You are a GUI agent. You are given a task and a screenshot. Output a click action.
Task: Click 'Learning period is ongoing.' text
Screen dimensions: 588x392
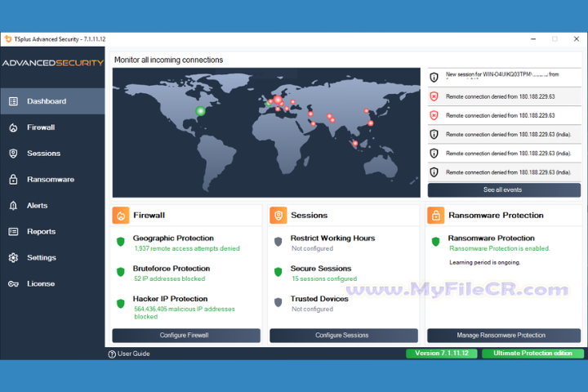(x=484, y=263)
